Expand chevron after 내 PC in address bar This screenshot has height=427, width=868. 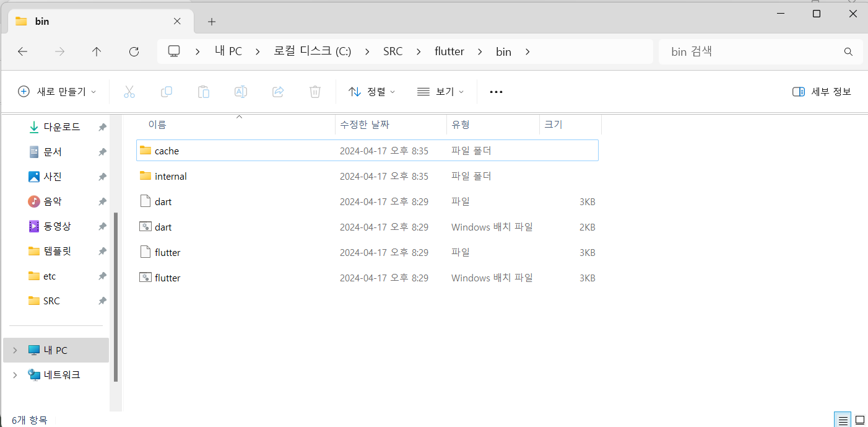point(258,52)
